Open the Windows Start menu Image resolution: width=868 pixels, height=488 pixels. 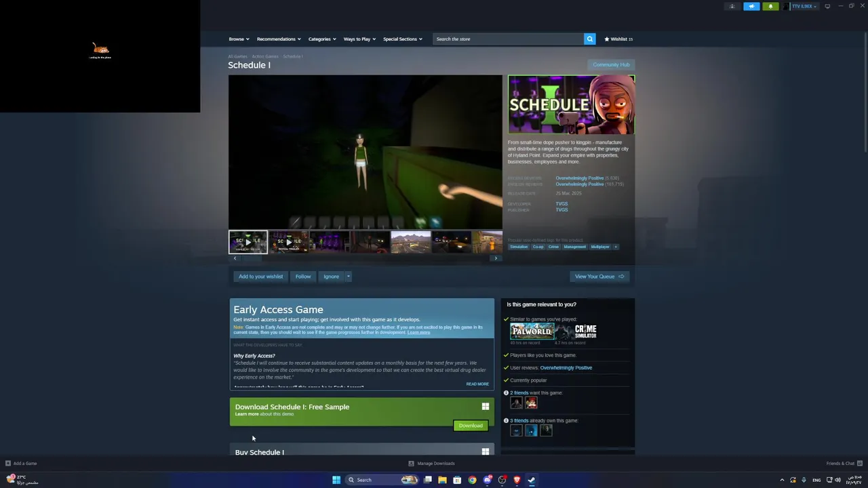[x=336, y=480]
